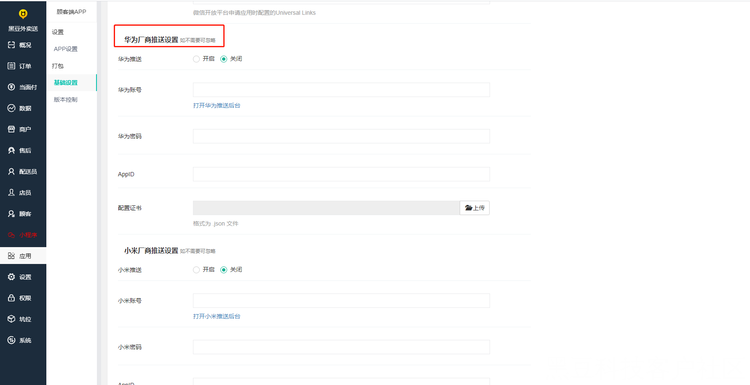
Task: Open the 订单 orders icon in sidebar
Action: point(11,66)
